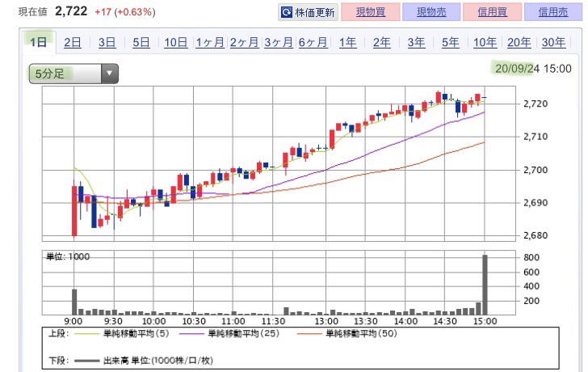Click the 信用買 button
588x372 pixels.
[493, 12]
